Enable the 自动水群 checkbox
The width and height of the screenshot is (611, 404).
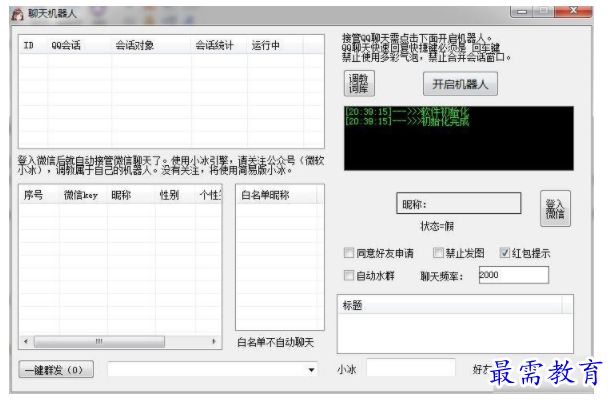[x=349, y=275]
